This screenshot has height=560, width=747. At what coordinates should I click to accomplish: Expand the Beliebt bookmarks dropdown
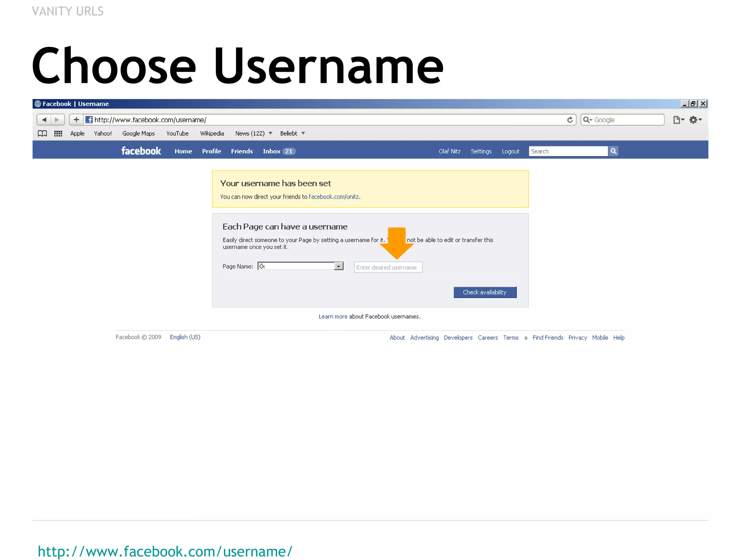pyautogui.click(x=293, y=133)
